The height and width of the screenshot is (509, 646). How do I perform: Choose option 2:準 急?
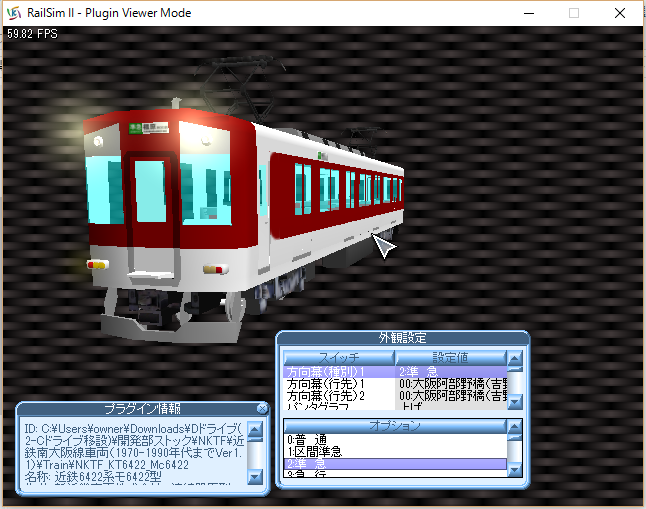(x=395, y=464)
